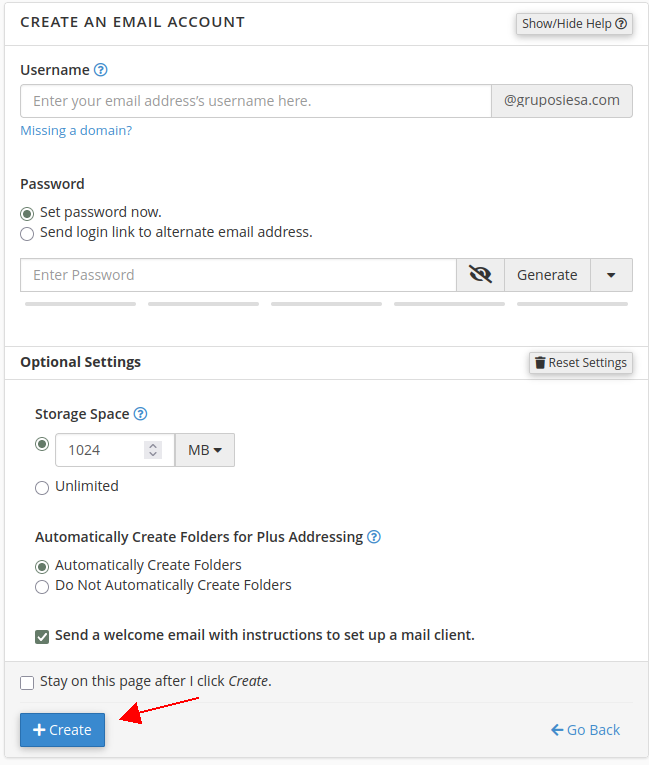This screenshot has height=765, width=649.
Task: Click the Create button
Action: click(x=62, y=730)
